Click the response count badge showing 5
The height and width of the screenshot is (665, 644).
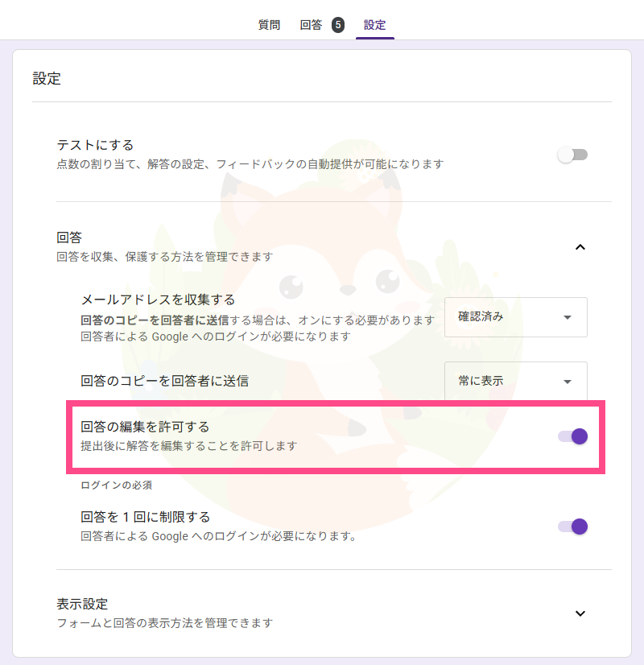pyautogui.click(x=337, y=25)
